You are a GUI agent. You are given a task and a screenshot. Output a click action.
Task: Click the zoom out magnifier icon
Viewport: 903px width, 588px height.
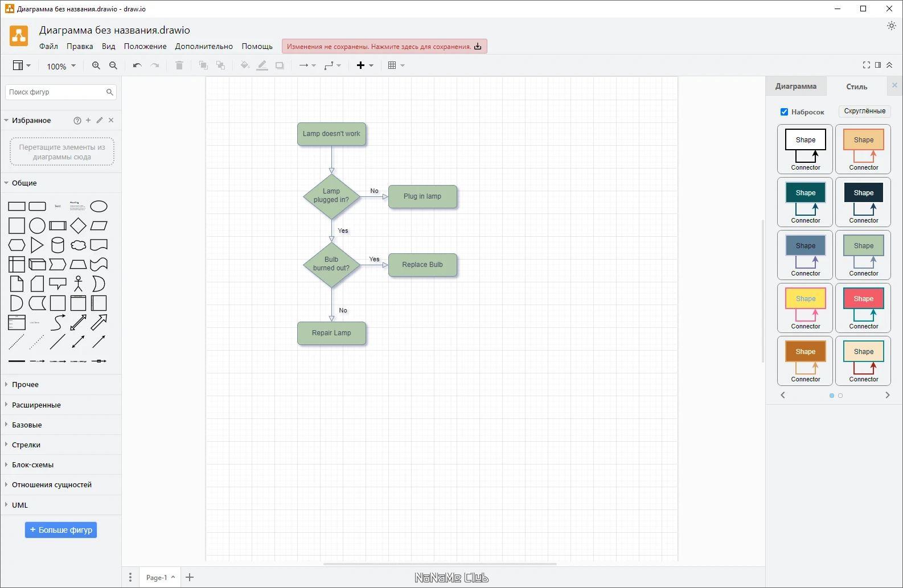point(113,65)
